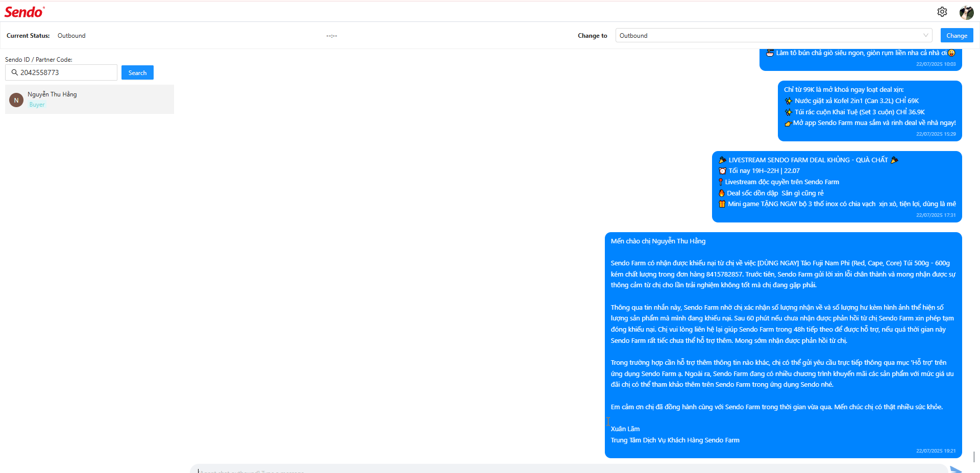This screenshot has height=473, width=980.
Task: Open the settings gear icon
Action: 942,12
